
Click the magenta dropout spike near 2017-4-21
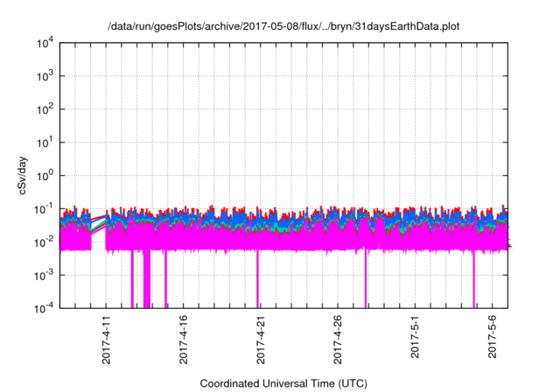257,278
